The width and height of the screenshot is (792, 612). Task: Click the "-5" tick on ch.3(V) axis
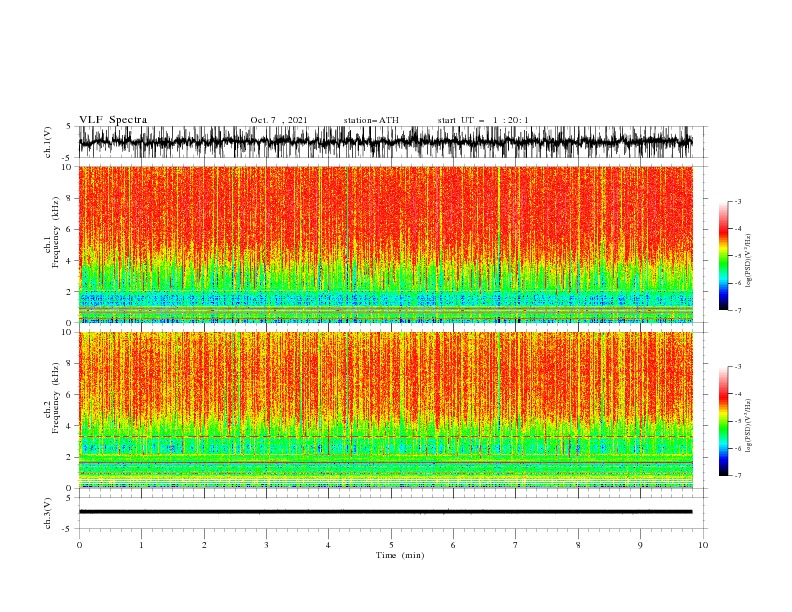click(68, 529)
